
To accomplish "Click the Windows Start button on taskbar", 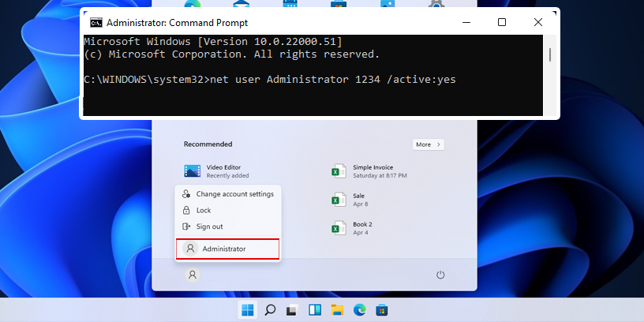I will tap(248, 309).
